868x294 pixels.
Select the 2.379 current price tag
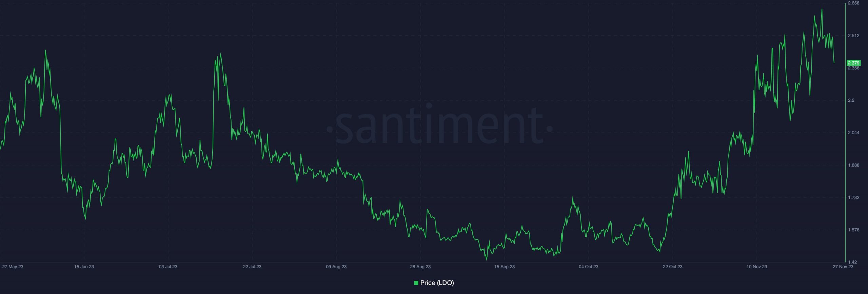pyautogui.click(x=853, y=63)
